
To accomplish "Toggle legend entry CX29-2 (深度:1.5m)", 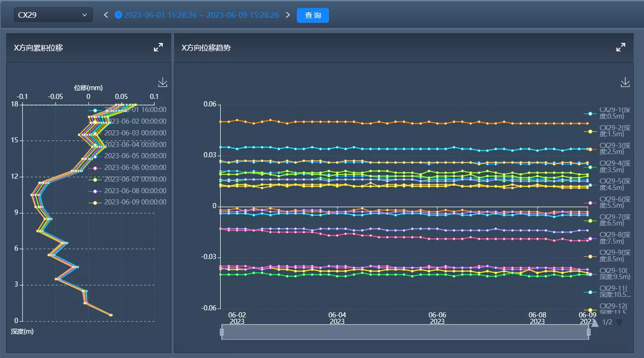I will point(608,131).
